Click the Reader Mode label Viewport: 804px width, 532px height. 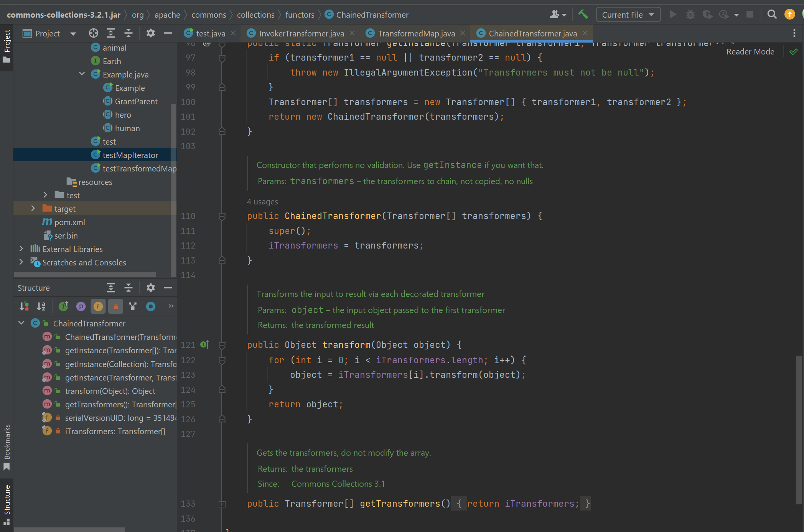point(750,52)
